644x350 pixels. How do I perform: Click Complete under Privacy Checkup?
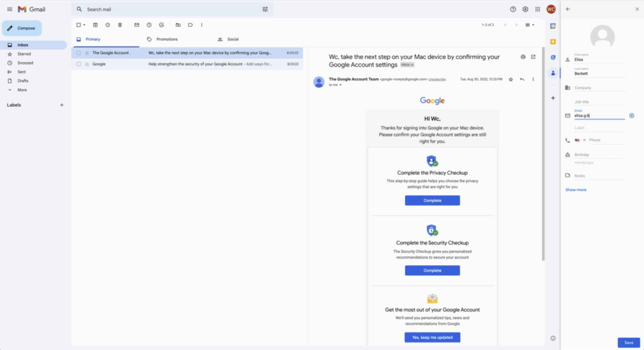pyautogui.click(x=432, y=200)
